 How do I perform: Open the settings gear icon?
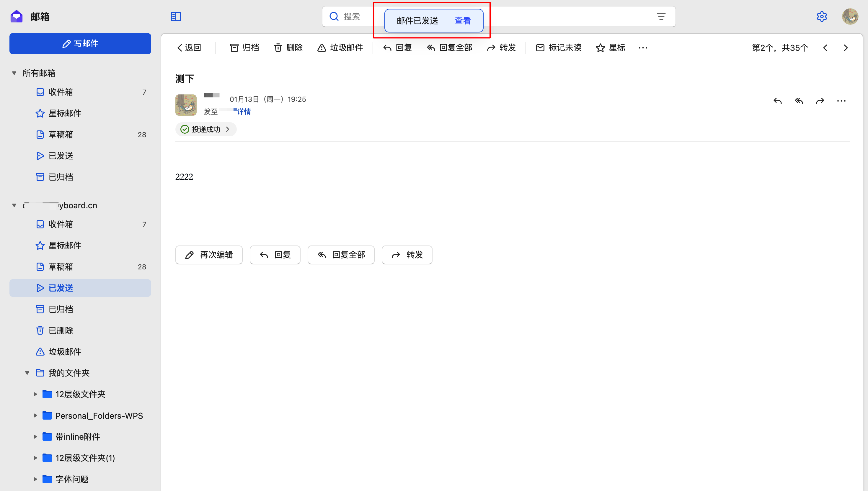[x=822, y=17]
